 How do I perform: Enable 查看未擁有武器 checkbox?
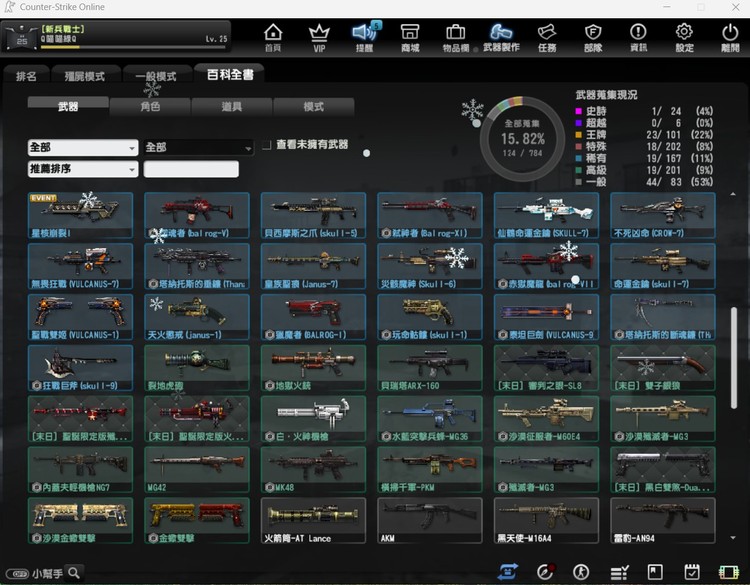[x=266, y=146]
